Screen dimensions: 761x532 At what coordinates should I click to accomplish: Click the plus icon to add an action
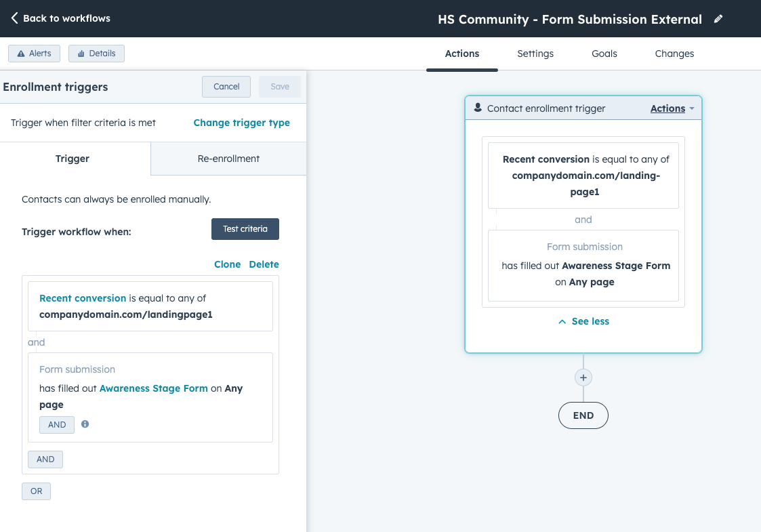pos(583,377)
